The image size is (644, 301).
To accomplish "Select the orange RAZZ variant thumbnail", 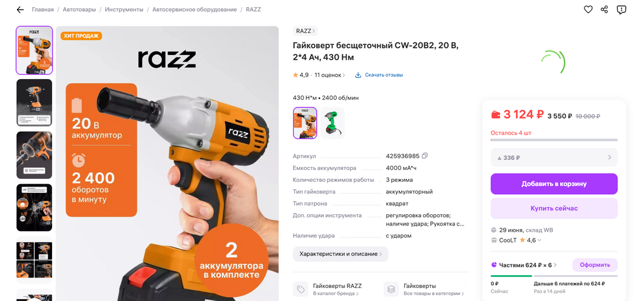I will point(305,123).
